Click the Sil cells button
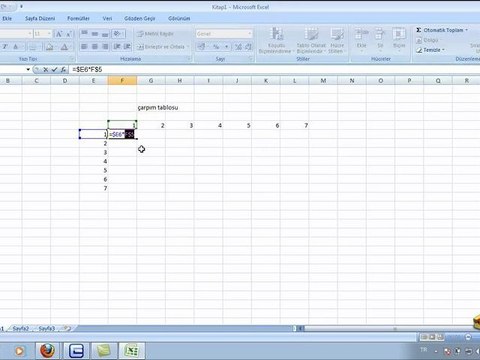Image resolution: width=480 pixels, height=360 pixels. pyautogui.click(x=380, y=39)
